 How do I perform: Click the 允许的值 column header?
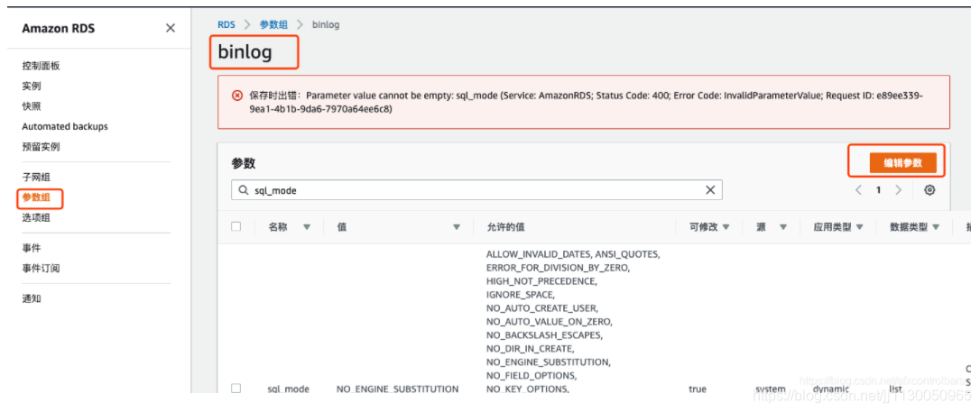click(506, 227)
